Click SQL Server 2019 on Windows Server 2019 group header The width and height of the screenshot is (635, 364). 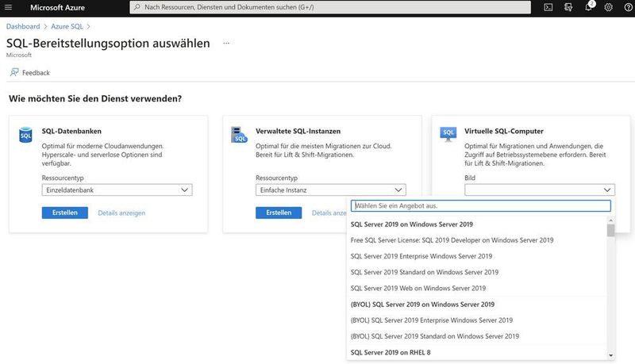click(412, 224)
